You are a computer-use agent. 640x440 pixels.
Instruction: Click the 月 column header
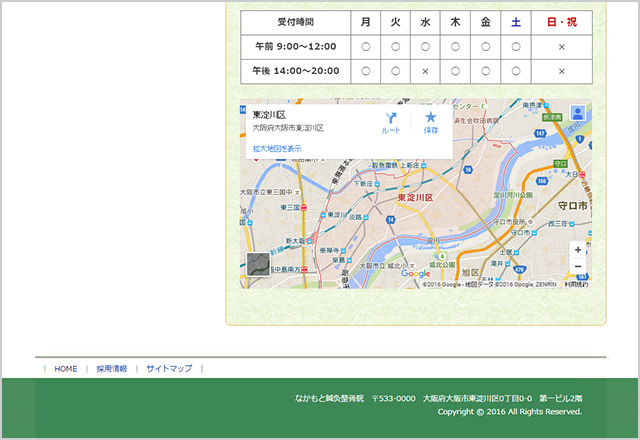(x=365, y=22)
